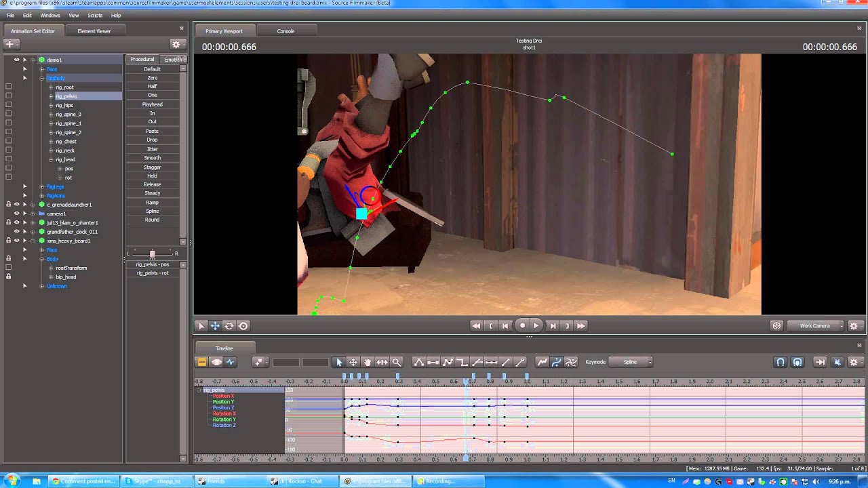Click the rig_pelvis - rot slider
Viewport: 868px width, 488px height.
[x=153, y=273]
